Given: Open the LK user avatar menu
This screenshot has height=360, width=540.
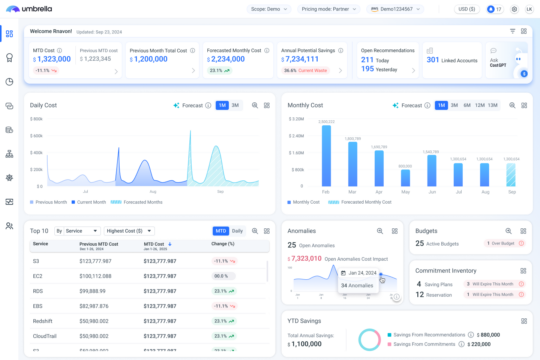Looking at the screenshot, I should 529,9.
